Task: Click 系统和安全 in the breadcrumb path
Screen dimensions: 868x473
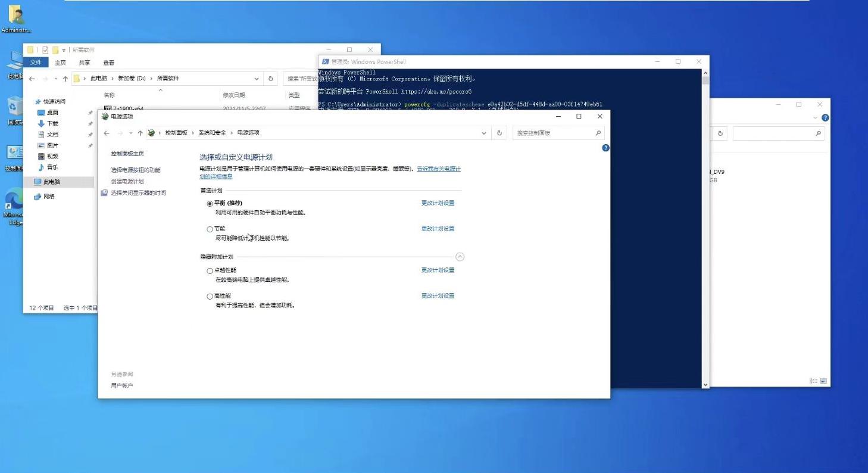Action: click(213, 133)
